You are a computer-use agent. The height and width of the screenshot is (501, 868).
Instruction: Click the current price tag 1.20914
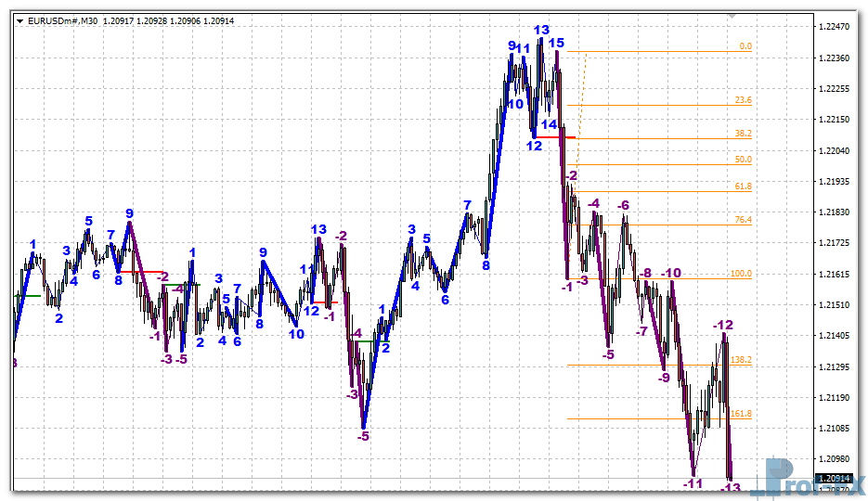tap(833, 479)
